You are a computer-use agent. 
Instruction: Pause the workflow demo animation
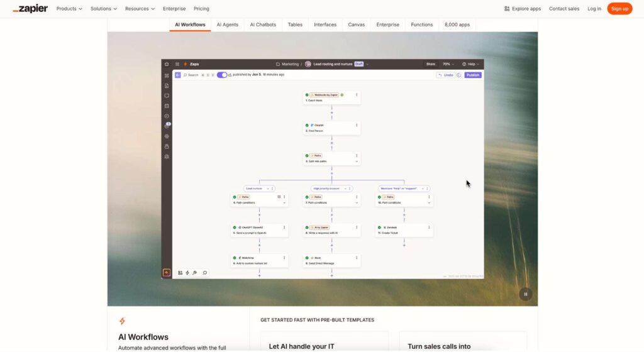(525, 293)
